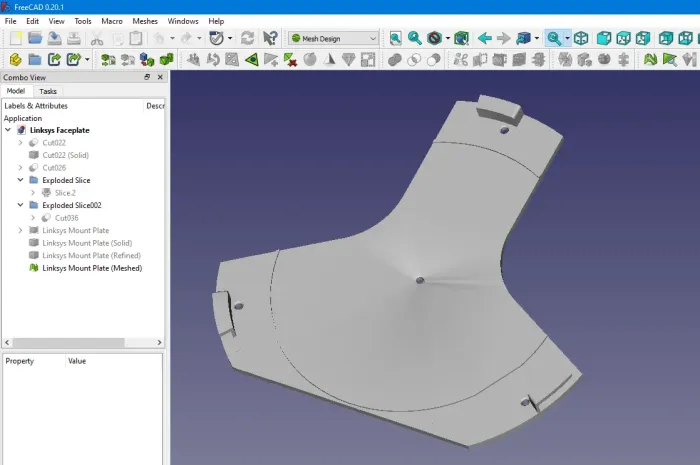
Task: Click the remove components red-cross icon
Action: [290, 59]
